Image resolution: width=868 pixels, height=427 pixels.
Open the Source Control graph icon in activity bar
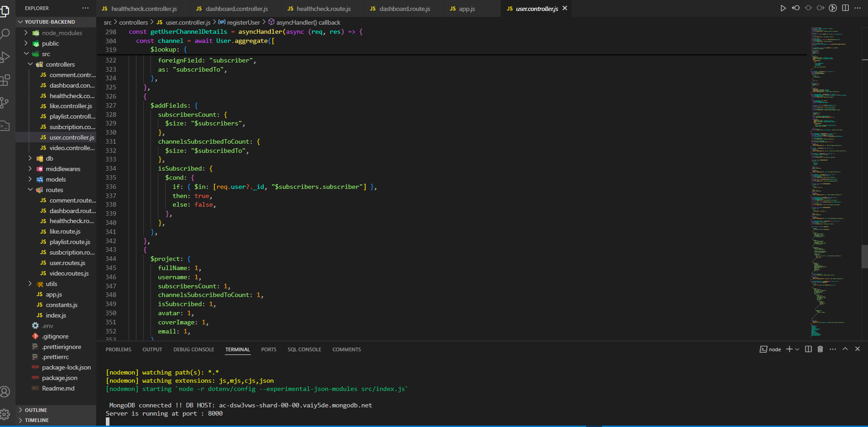point(4,103)
